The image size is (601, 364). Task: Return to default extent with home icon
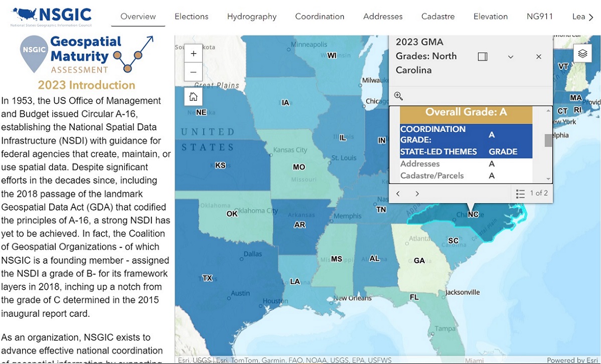tap(193, 96)
